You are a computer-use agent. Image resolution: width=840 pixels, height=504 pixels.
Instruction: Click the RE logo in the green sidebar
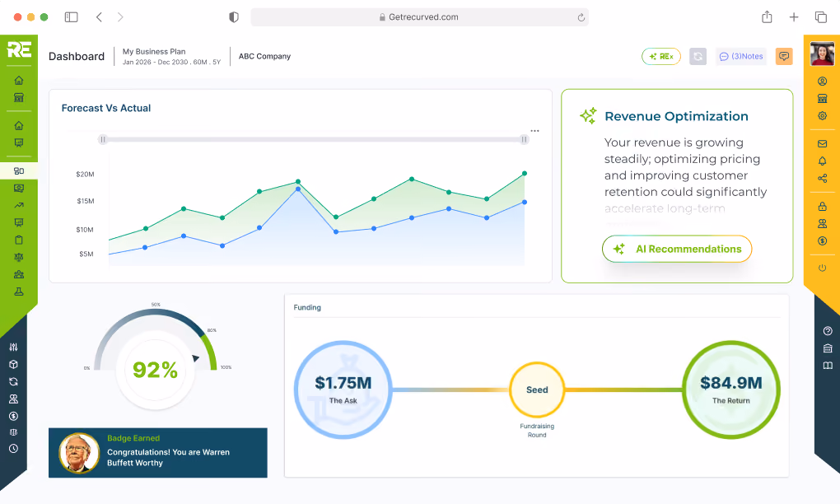(x=19, y=49)
